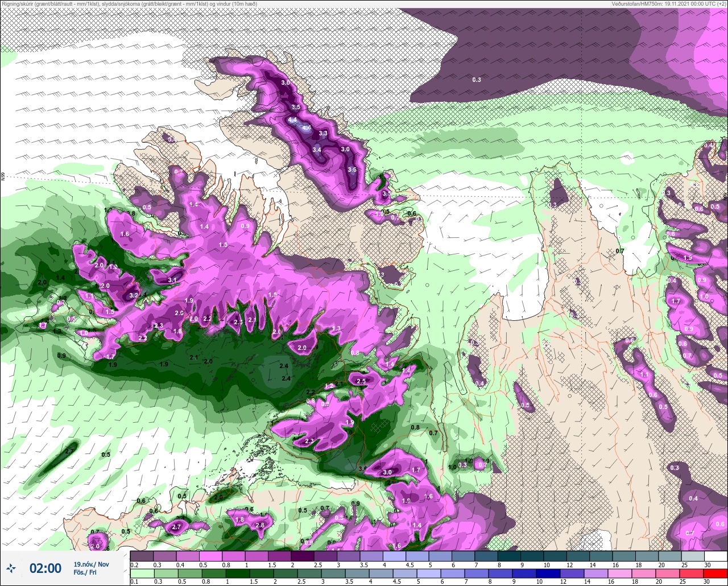Click the date text '19.nóv./ Nov'
728x586 pixels.
pyautogui.click(x=91, y=564)
